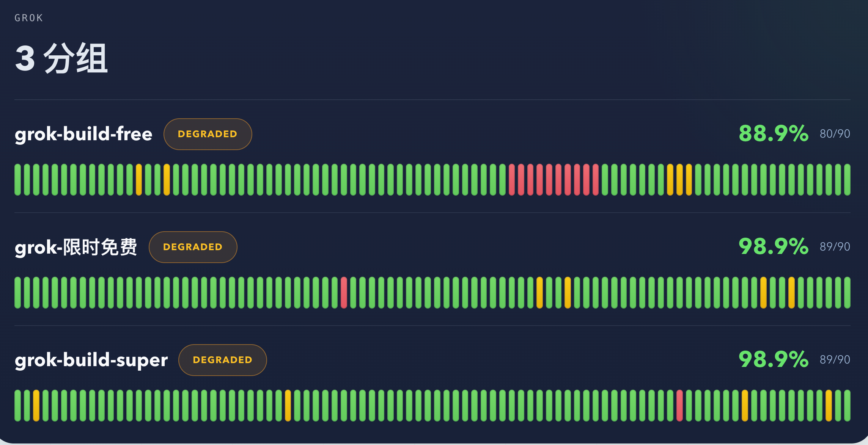Click DEGRADED badge next to grok-build-super
The width and height of the screenshot is (868, 445).
tap(222, 360)
